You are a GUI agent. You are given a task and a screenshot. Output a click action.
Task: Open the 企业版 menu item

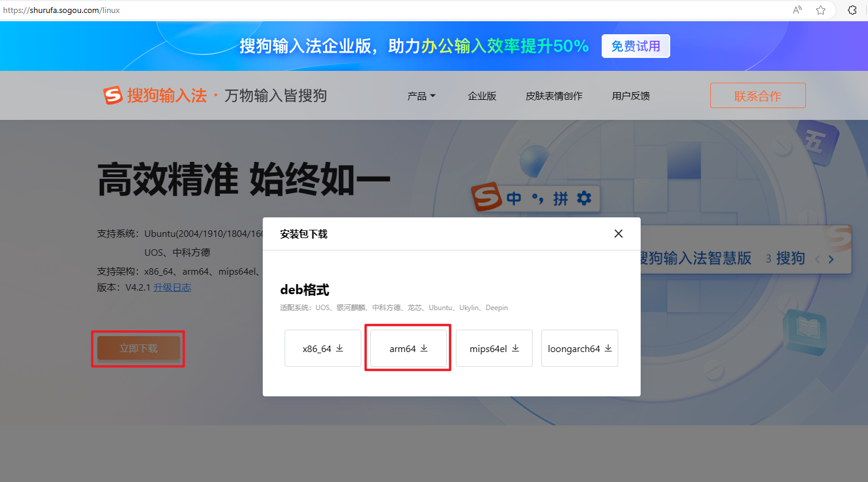482,96
